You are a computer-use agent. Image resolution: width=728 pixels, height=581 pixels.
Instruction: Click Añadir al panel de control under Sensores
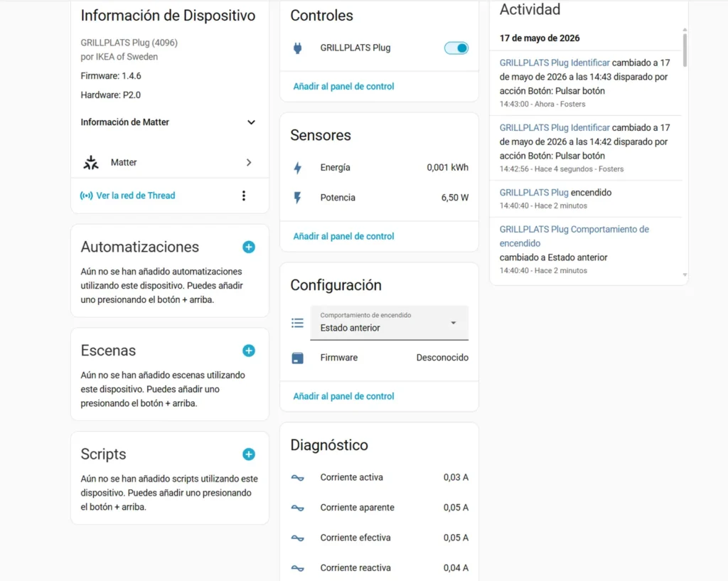point(343,236)
